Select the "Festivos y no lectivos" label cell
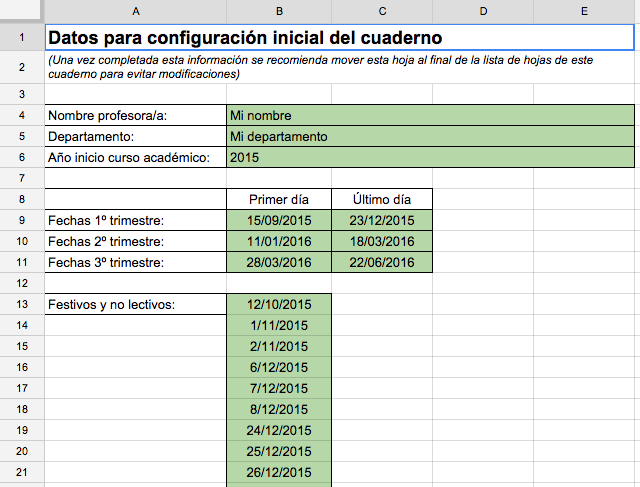Screen dimensions: 640x487 pyautogui.click(x=135, y=304)
